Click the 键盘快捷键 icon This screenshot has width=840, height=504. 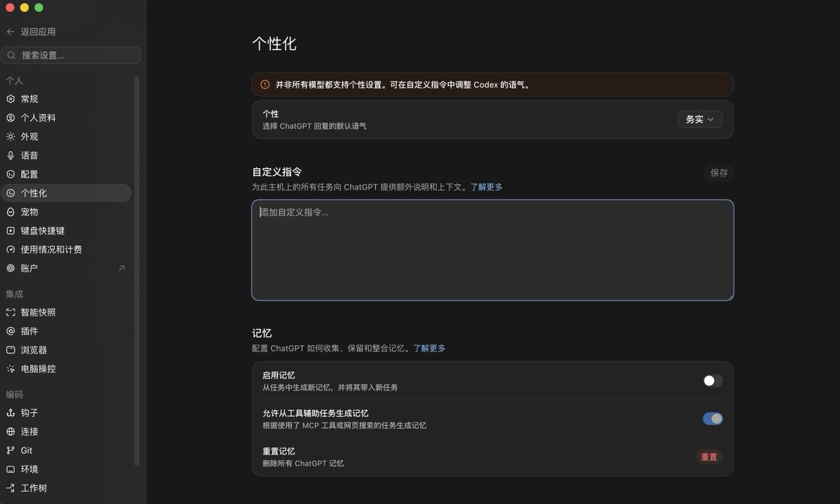point(10,231)
